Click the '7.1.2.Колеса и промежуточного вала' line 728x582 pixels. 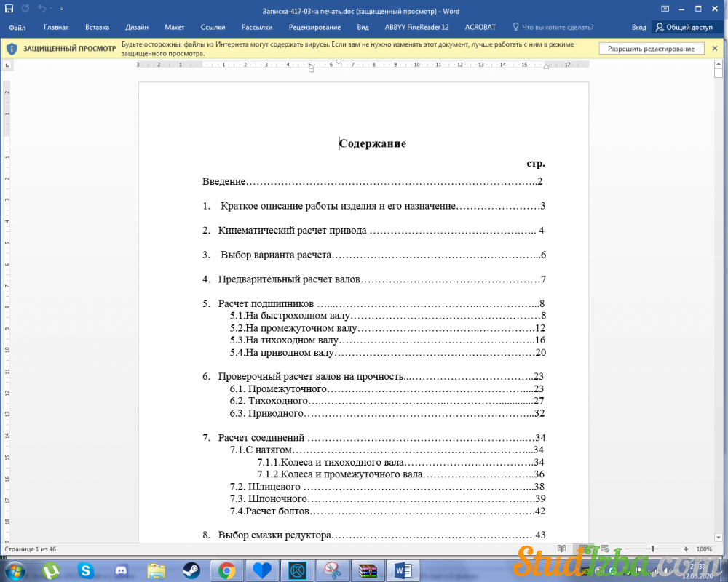pos(400,474)
